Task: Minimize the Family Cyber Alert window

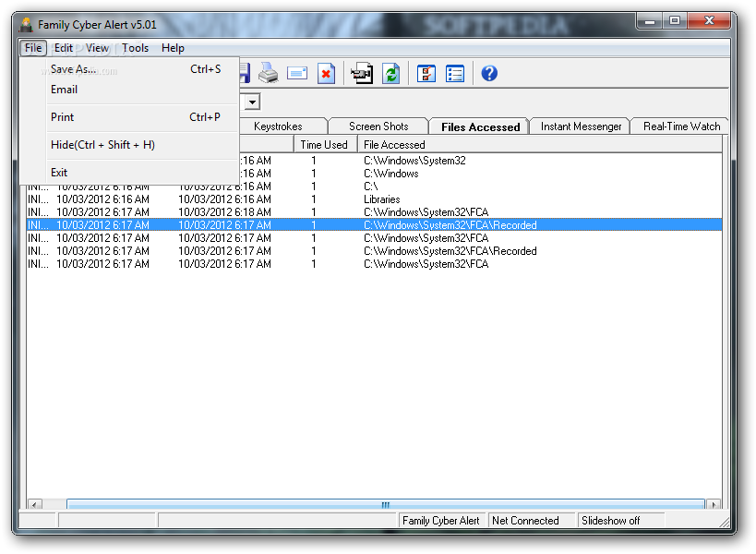Action: [x=650, y=20]
